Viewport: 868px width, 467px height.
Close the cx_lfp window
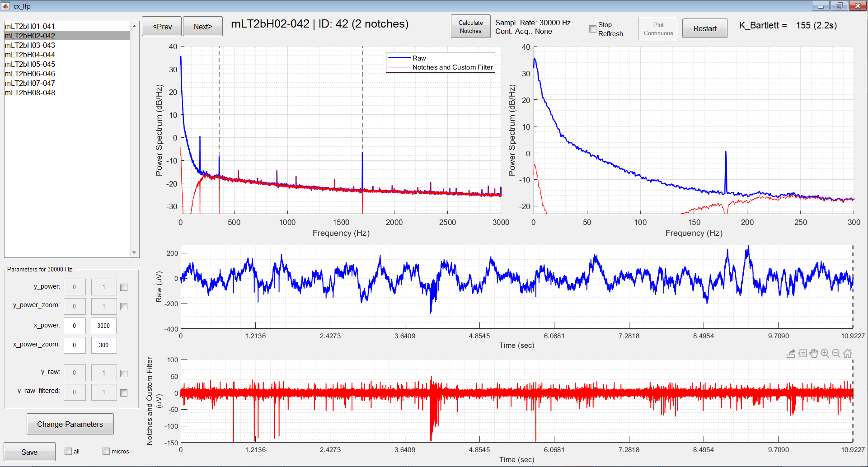[858, 6]
